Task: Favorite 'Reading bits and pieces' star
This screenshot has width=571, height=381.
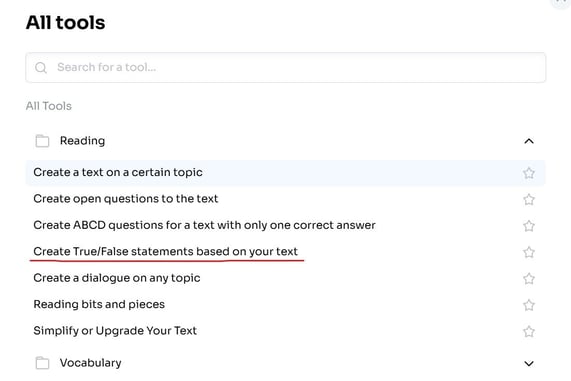Action: click(529, 305)
